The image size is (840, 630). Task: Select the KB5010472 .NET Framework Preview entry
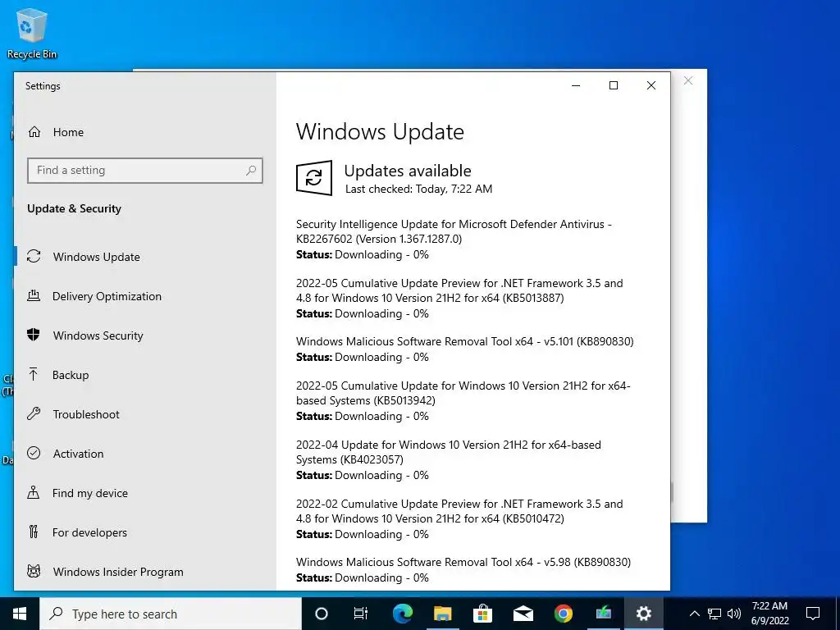tap(459, 518)
